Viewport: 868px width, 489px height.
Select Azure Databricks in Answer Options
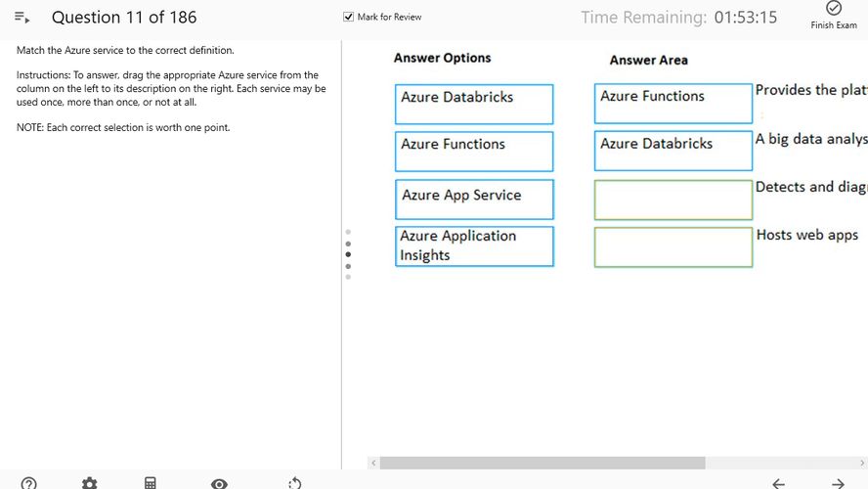coord(474,104)
